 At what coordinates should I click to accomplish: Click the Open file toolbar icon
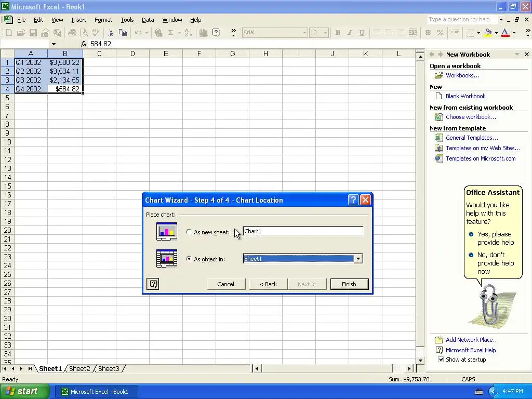(x=21, y=33)
